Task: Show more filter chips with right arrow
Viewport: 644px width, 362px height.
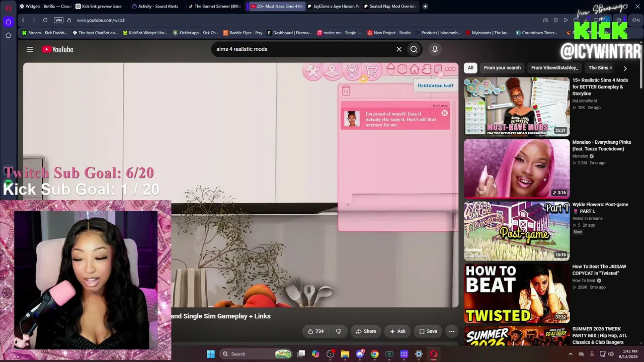Action: click(x=625, y=68)
